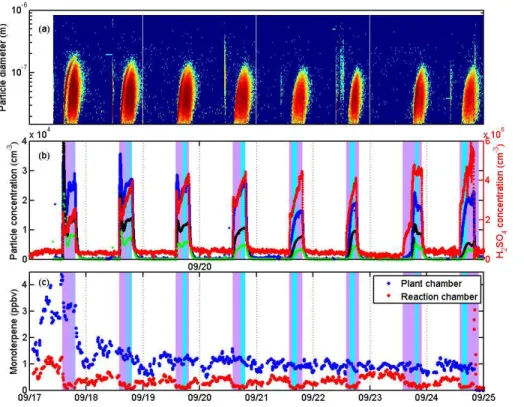
Task: Click the 'Plant chamber' legend label
Action: click(x=431, y=284)
